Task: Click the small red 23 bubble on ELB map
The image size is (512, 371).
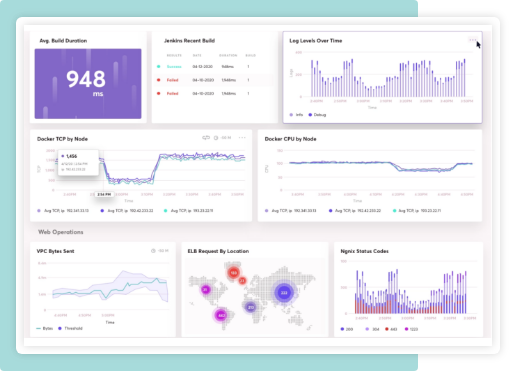Action: click(242, 281)
